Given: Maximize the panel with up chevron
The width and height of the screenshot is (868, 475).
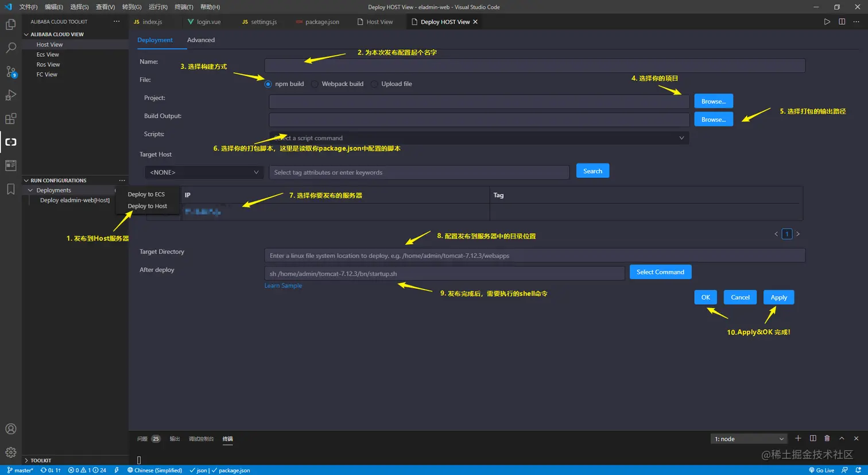Looking at the screenshot, I should click(x=842, y=438).
